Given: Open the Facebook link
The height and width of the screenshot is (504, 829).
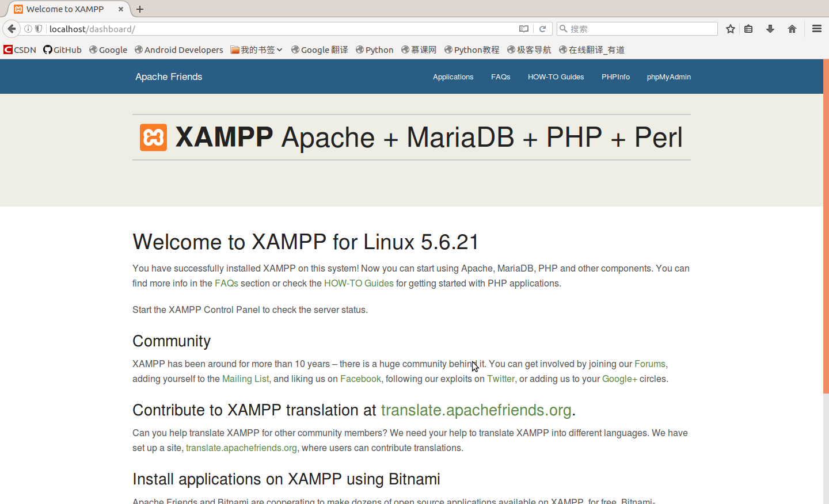Looking at the screenshot, I should click(360, 379).
